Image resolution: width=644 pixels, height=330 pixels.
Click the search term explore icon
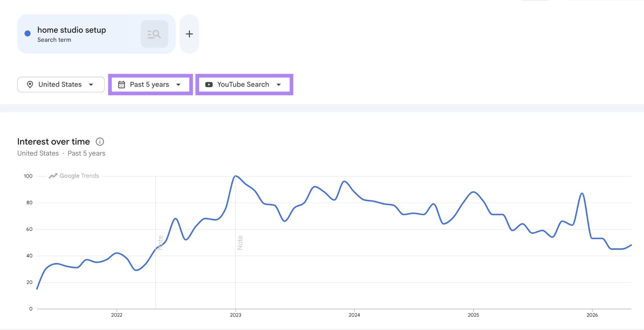point(154,34)
